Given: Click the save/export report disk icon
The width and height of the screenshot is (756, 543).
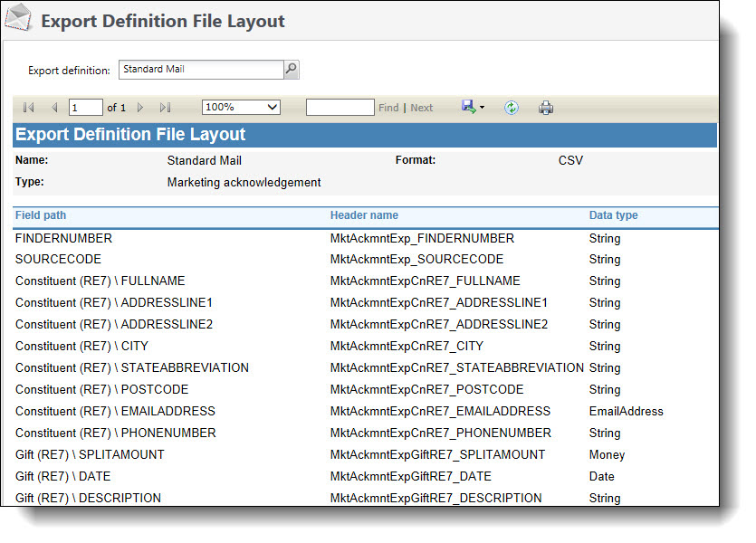Looking at the screenshot, I should [x=468, y=107].
